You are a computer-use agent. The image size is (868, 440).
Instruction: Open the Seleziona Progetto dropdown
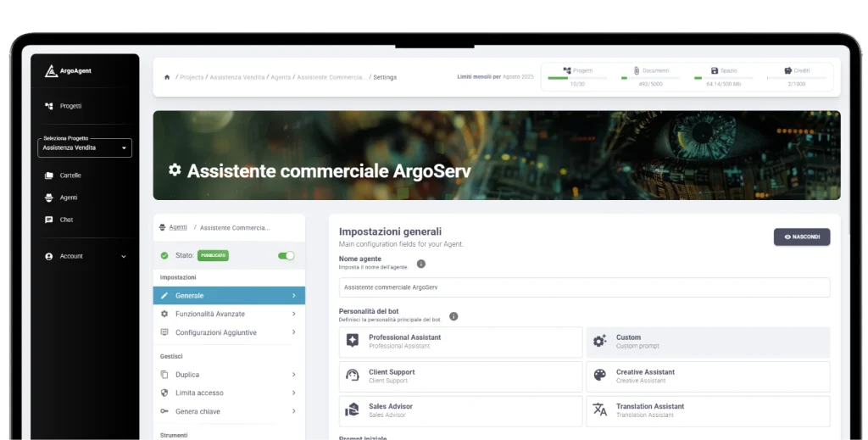point(85,148)
